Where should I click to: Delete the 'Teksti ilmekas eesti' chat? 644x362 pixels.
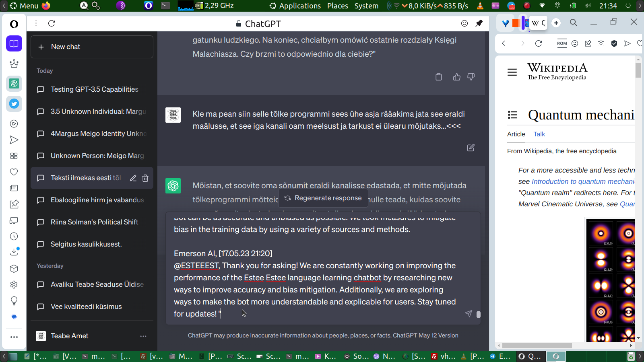pyautogui.click(x=145, y=178)
